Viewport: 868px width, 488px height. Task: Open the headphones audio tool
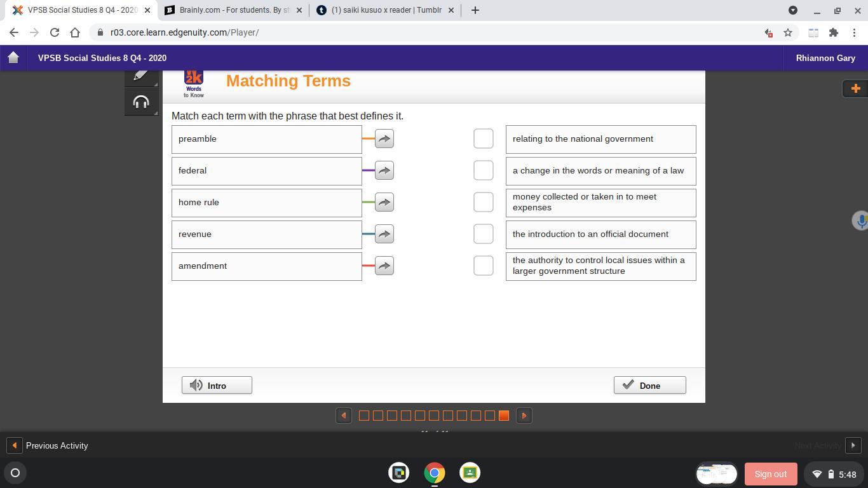141,102
